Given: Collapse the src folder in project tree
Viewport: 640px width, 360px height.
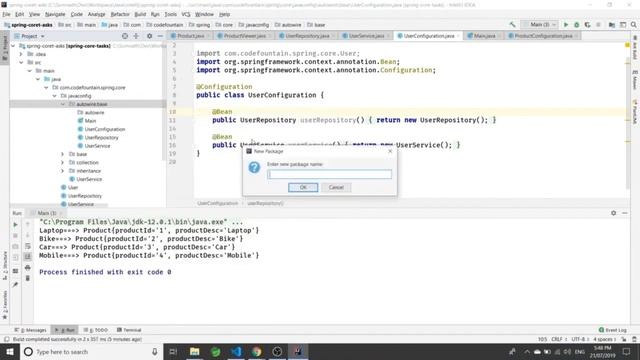Looking at the screenshot, I should (21, 62).
